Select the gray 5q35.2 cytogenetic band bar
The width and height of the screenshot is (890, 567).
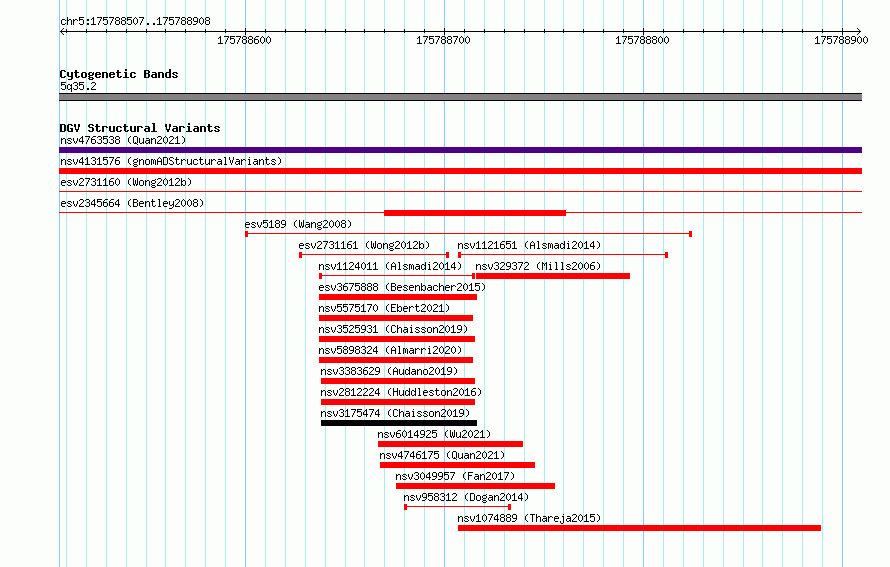(460, 97)
